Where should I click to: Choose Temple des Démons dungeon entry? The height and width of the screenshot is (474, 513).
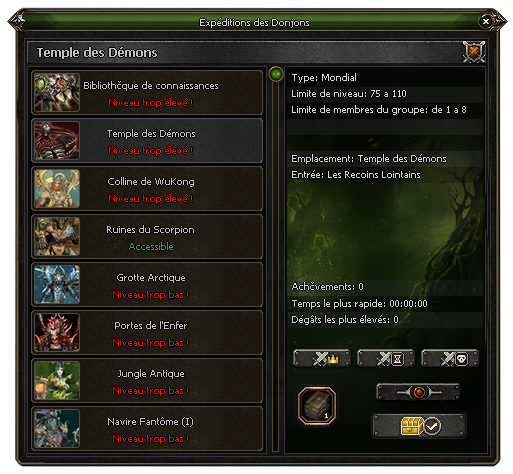[147, 141]
